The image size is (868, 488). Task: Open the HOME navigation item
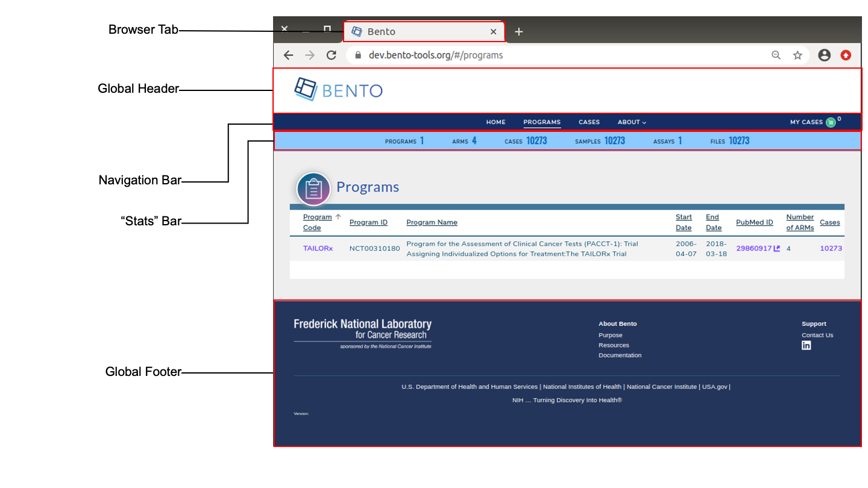tap(495, 122)
